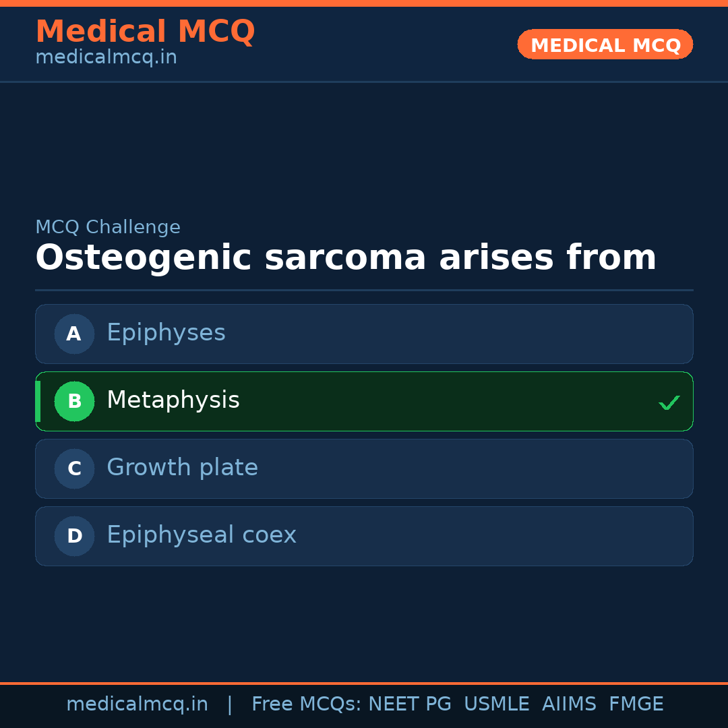Click the circular D badge icon
The width and height of the screenshot is (728, 728).
point(74,536)
